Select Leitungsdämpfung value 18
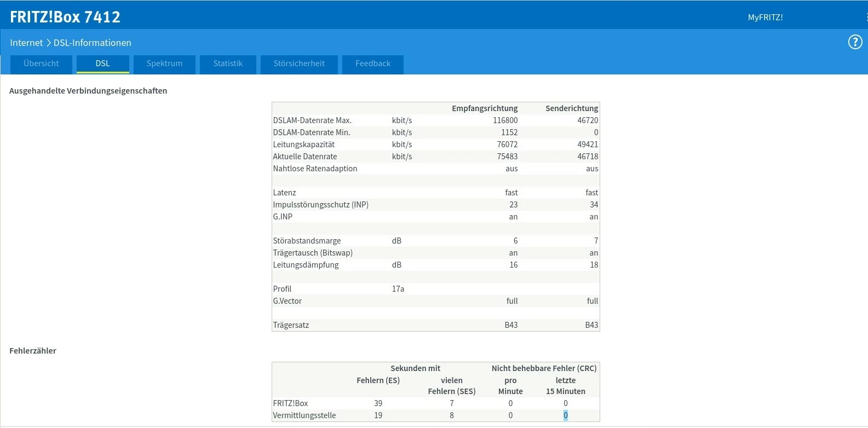Image resolution: width=868 pixels, height=428 pixels. point(594,265)
